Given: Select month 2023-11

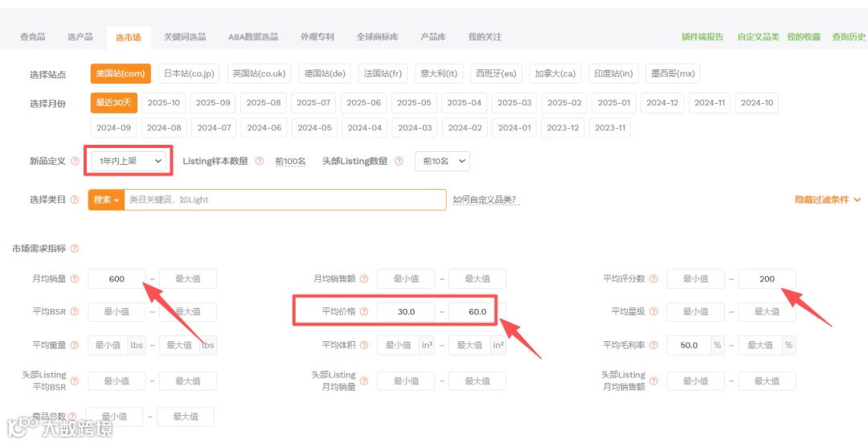Looking at the screenshot, I should (x=610, y=128).
